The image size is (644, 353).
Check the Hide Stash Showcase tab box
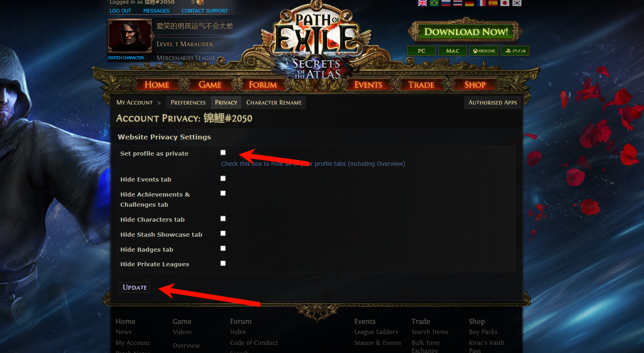click(223, 233)
